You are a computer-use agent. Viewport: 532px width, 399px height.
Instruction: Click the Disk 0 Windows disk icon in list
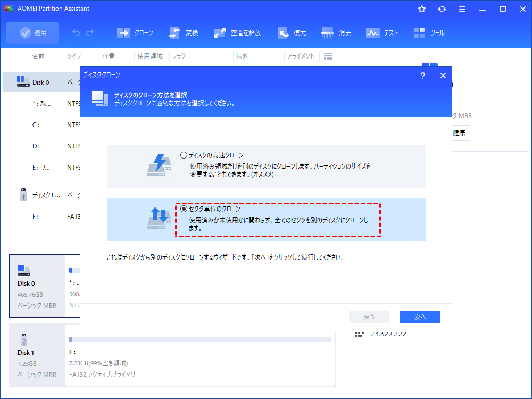(23, 81)
